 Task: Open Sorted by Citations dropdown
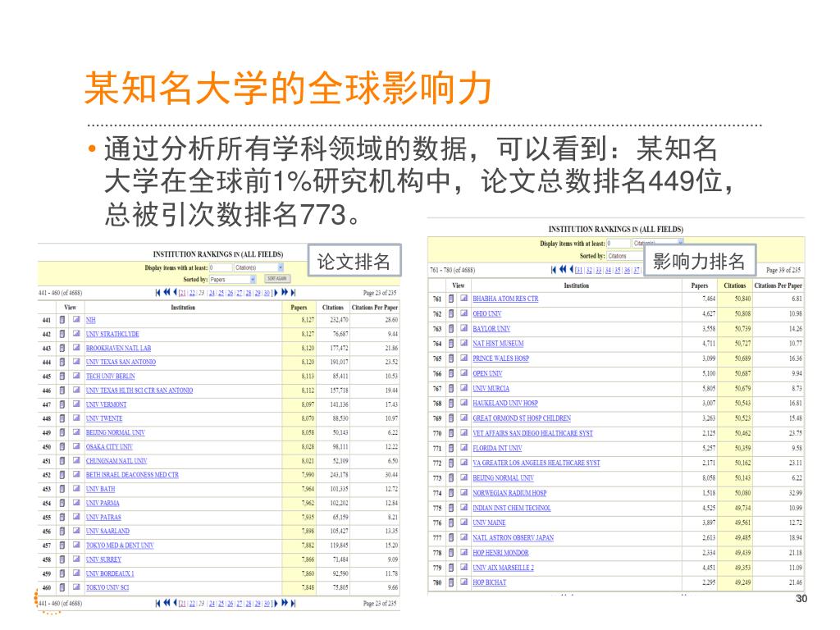point(626,256)
